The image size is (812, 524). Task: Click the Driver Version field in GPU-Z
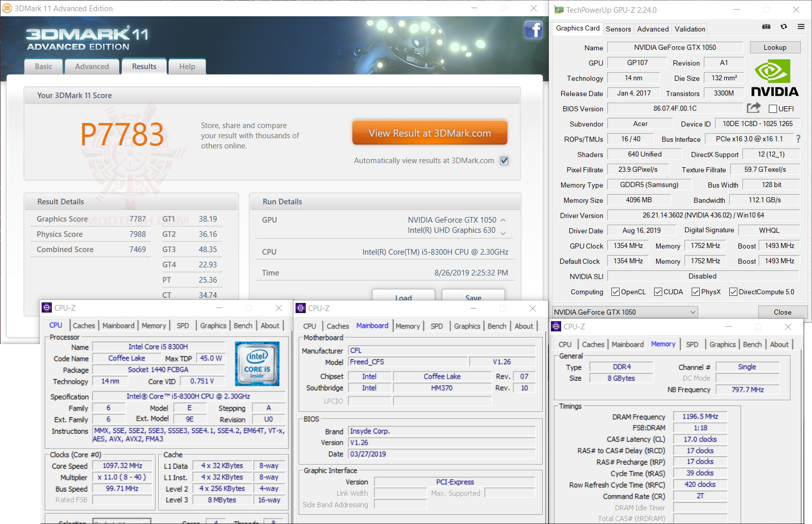pyautogui.click(x=703, y=215)
